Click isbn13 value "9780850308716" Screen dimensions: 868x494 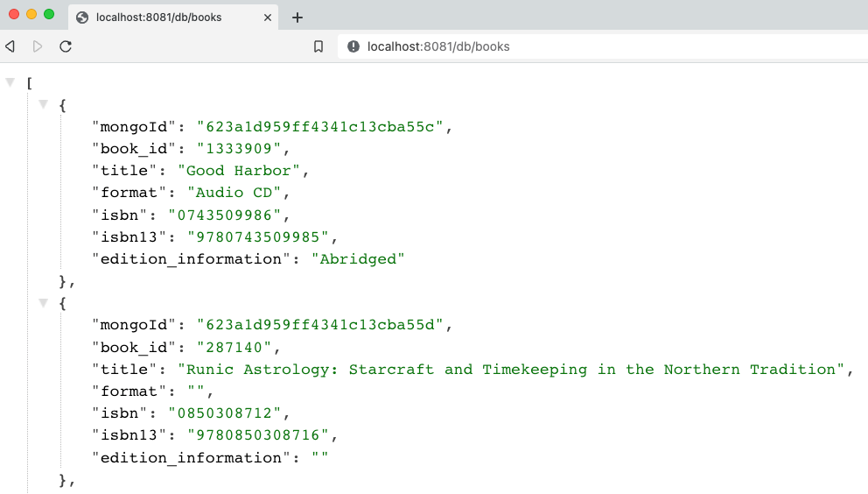tap(258, 435)
